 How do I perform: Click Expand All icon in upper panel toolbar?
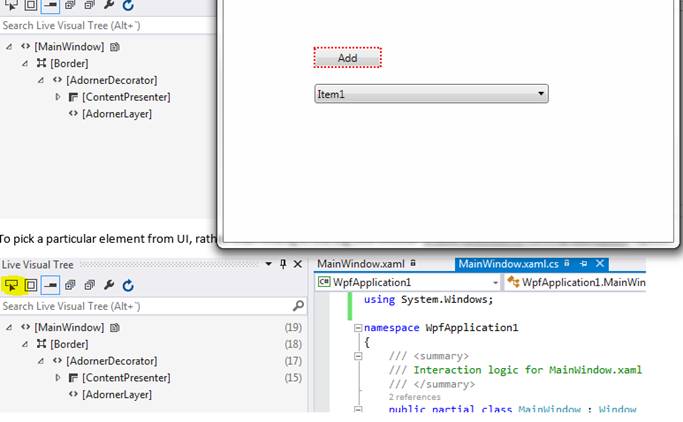tap(70, 5)
